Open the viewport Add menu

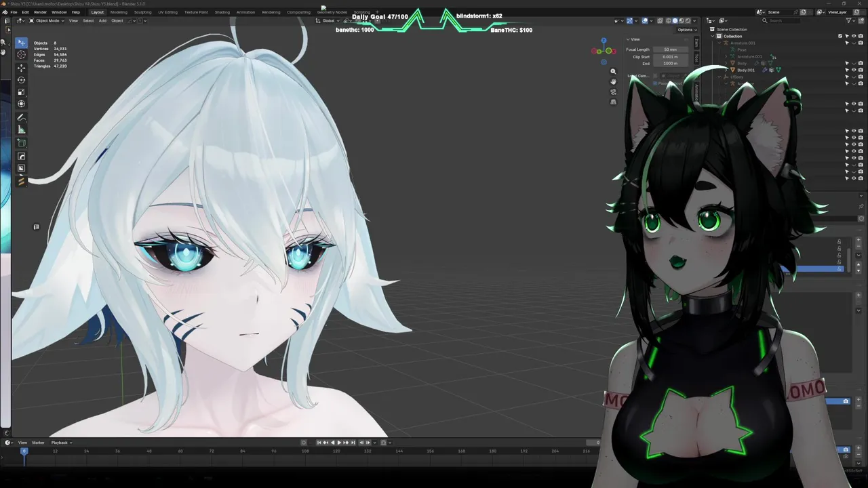click(x=102, y=21)
